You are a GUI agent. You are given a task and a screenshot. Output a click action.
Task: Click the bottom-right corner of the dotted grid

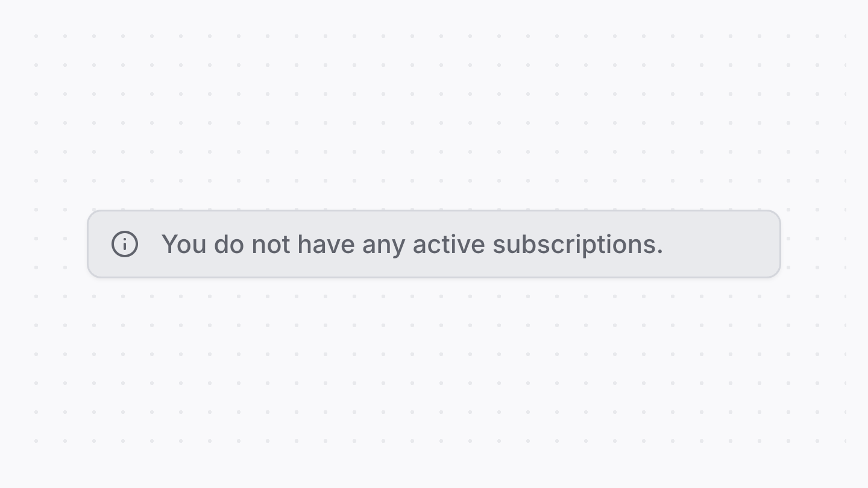845,441
